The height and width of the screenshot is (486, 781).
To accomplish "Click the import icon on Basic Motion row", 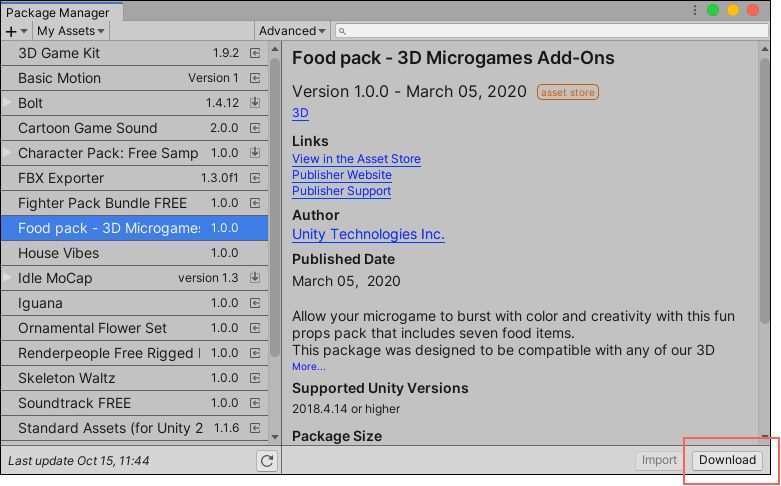I will 255,78.
